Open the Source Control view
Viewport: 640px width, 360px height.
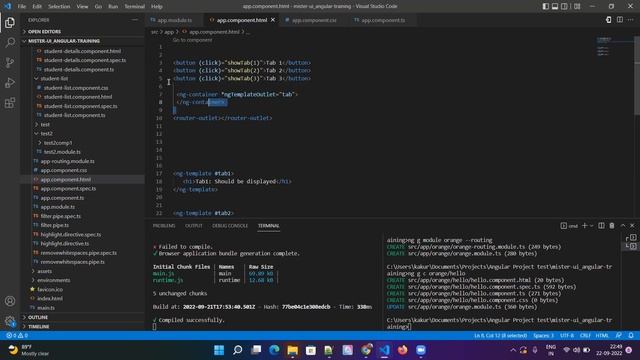click(10, 62)
